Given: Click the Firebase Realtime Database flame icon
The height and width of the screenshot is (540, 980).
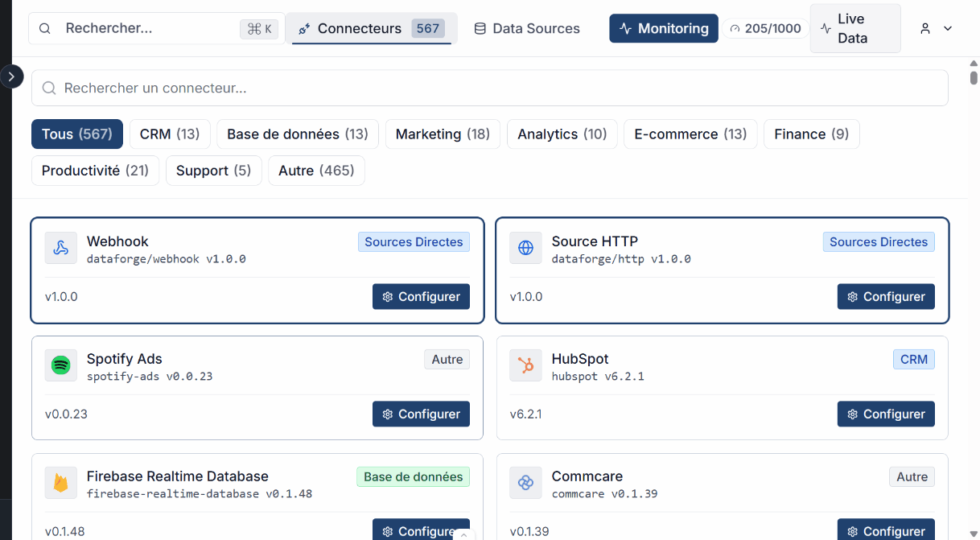Looking at the screenshot, I should pos(60,483).
